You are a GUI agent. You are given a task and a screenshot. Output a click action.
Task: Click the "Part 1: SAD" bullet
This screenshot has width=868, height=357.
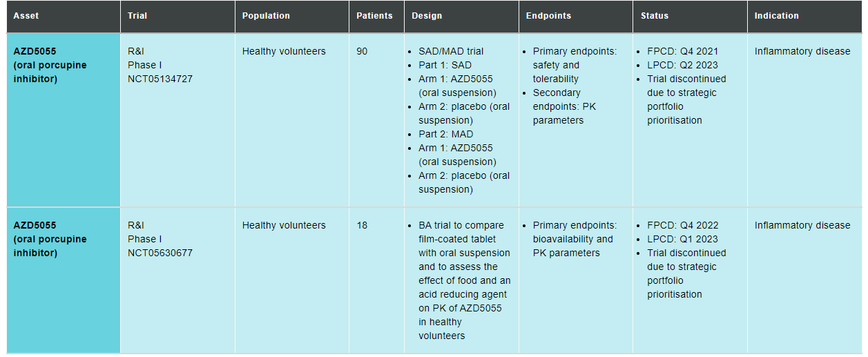445,65
